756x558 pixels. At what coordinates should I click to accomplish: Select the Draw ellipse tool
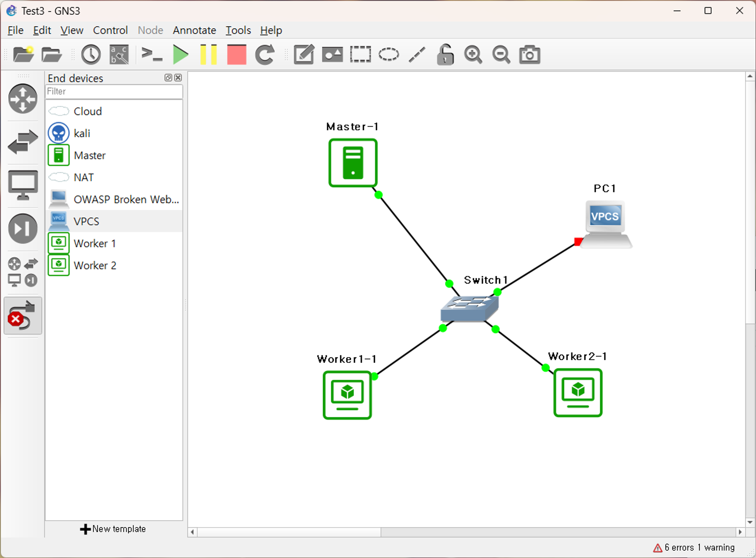click(x=389, y=54)
